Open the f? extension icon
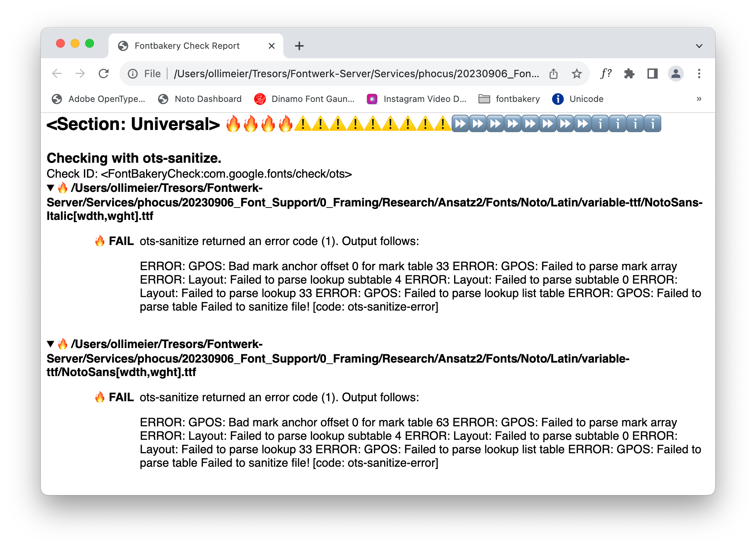 click(606, 74)
